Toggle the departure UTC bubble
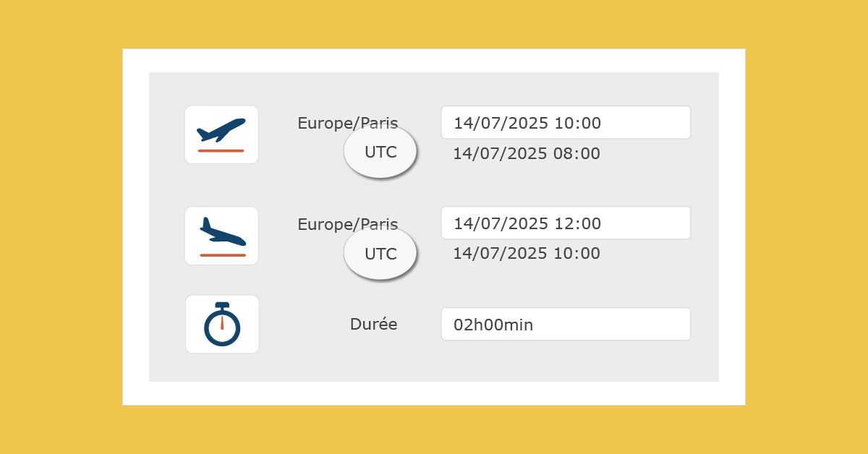Screen dimensions: 868x454 (380, 152)
